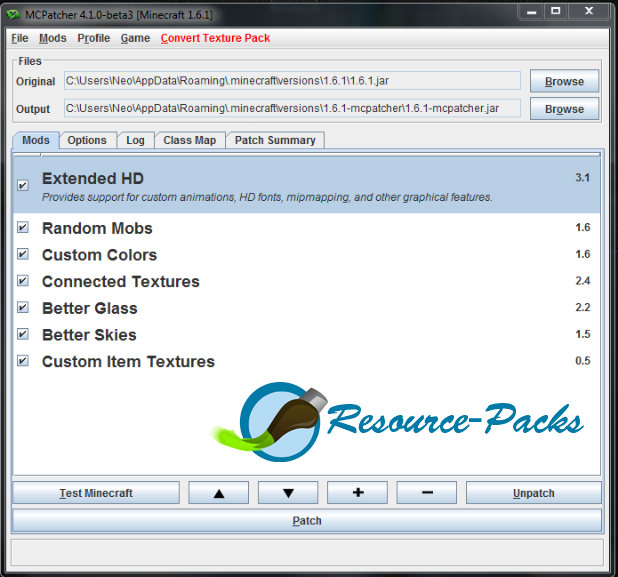Click Browse next to Original path
The width and height of the screenshot is (618, 577).
click(564, 81)
